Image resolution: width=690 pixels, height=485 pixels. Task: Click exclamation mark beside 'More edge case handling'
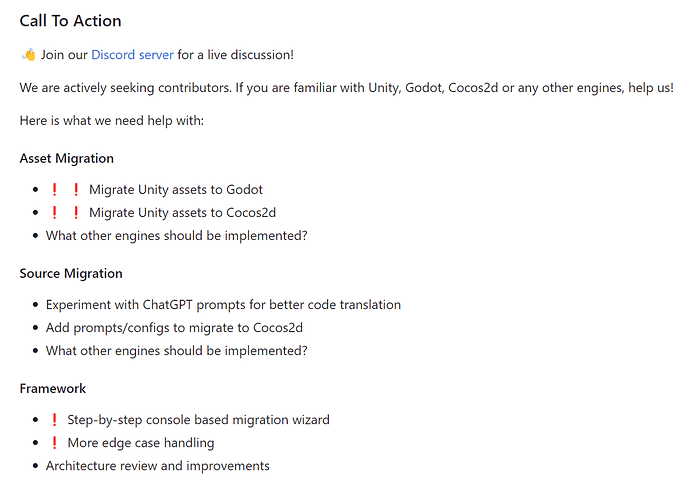54,443
